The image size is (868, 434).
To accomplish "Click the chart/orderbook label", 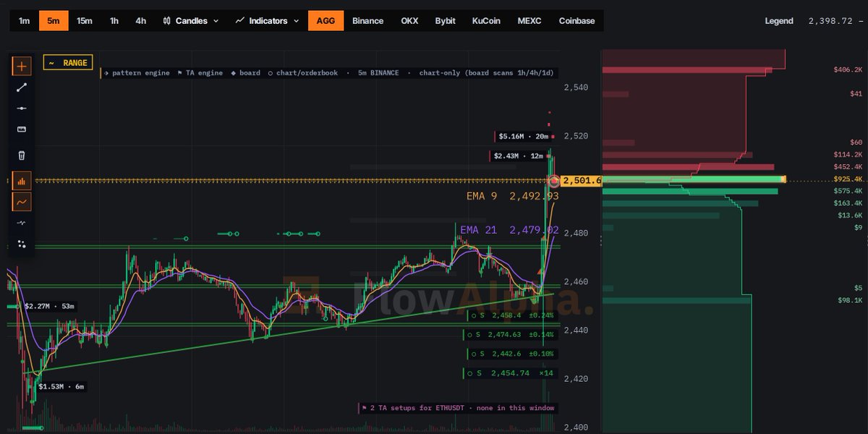I will pyautogui.click(x=302, y=73).
